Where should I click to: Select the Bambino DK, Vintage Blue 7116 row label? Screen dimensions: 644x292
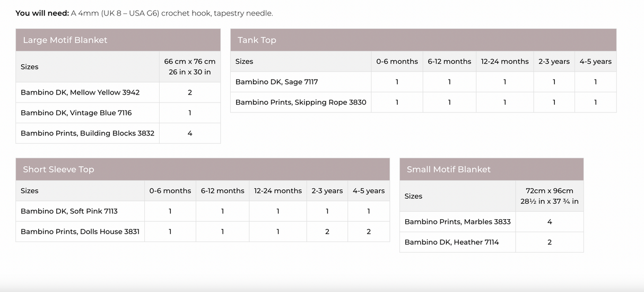pyautogui.click(x=76, y=113)
